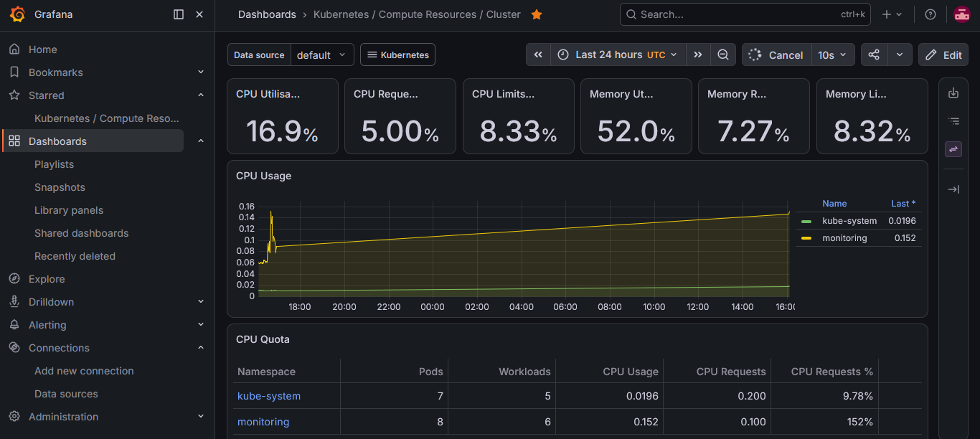980x439 pixels.
Task: Open Snapshots under Dashboards
Action: (x=60, y=187)
